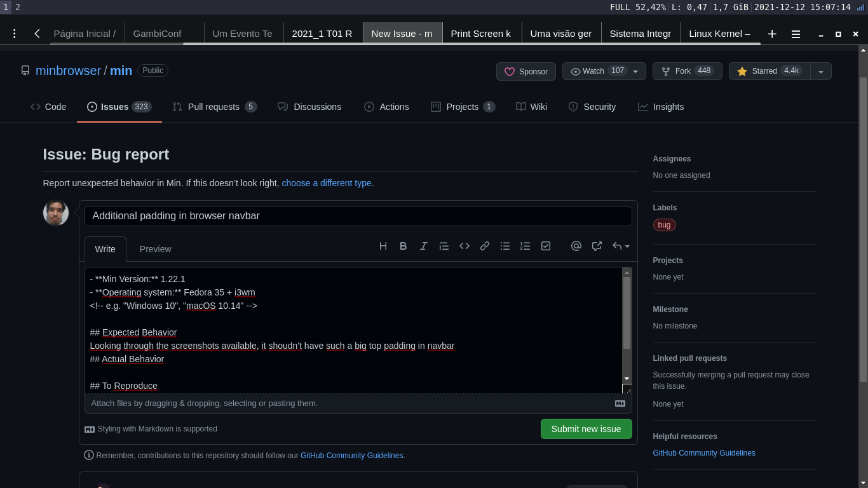Insert a numbered list
Viewport: 868px width, 488px height.
point(526,246)
